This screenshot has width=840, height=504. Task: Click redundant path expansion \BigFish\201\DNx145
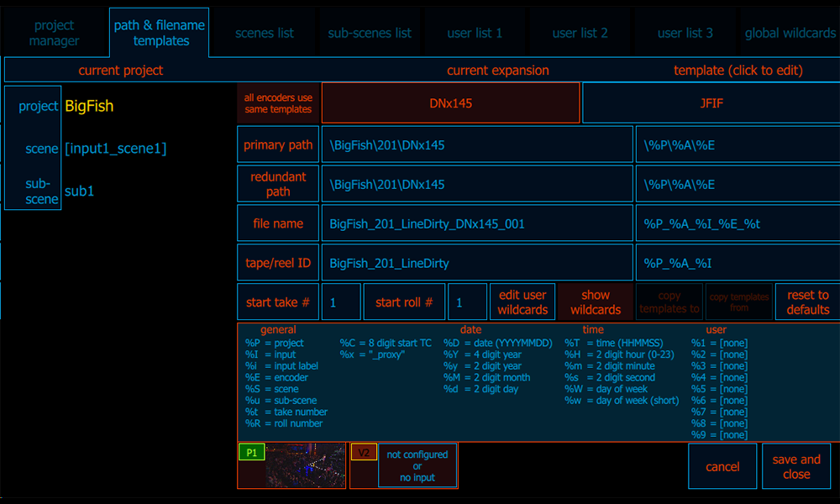[x=477, y=184]
